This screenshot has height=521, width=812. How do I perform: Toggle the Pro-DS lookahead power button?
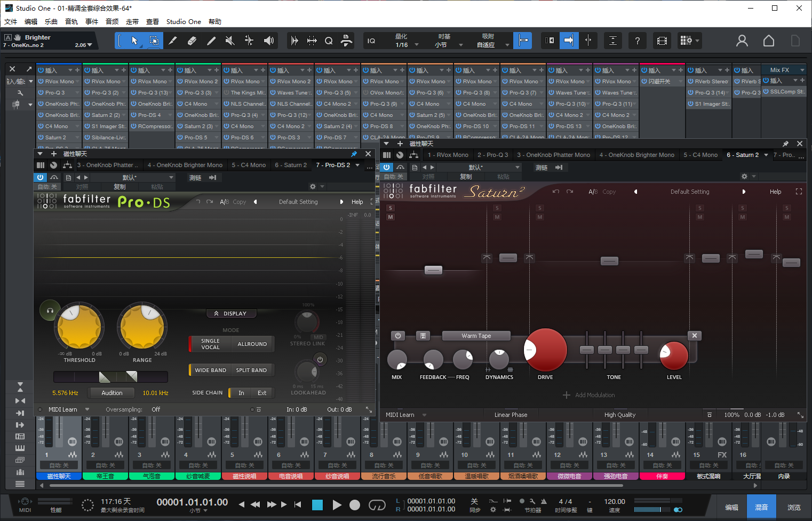click(x=320, y=359)
